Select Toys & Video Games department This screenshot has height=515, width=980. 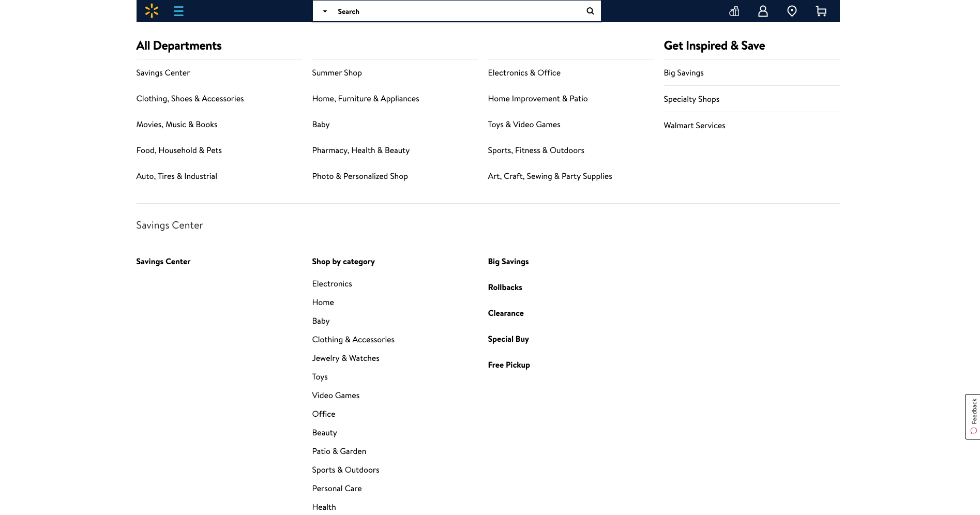coord(524,125)
